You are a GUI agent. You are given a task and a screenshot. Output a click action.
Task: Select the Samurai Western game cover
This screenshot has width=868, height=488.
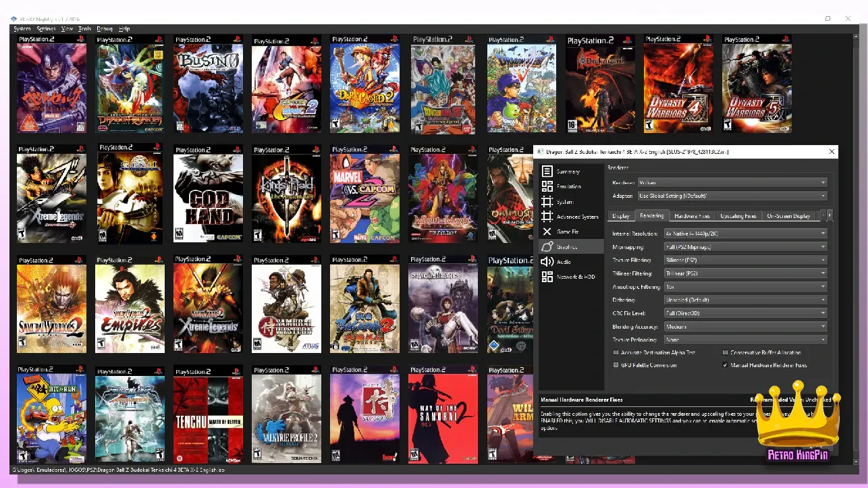pyautogui.click(x=286, y=304)
